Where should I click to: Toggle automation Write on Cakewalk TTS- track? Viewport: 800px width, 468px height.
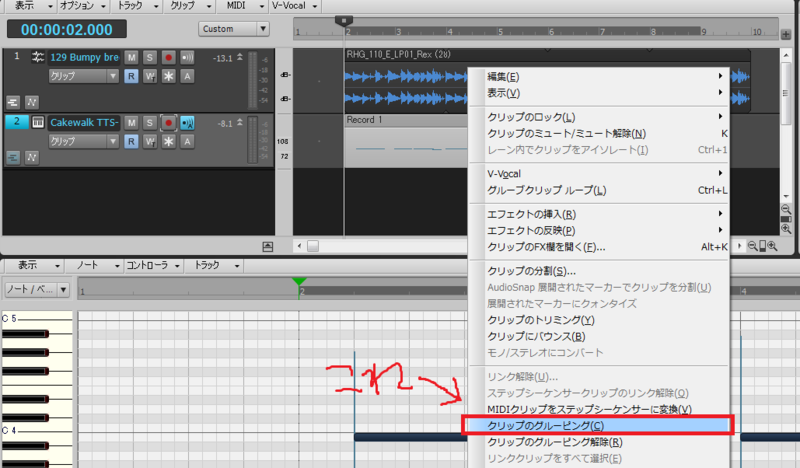pyautogui.click(x=149, y=141)
